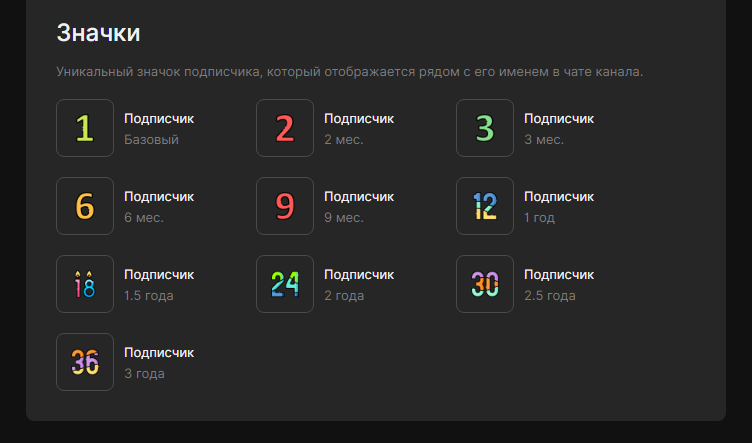
Task: Click the "9 мес." duration label
Action: (x=344, y=218)
